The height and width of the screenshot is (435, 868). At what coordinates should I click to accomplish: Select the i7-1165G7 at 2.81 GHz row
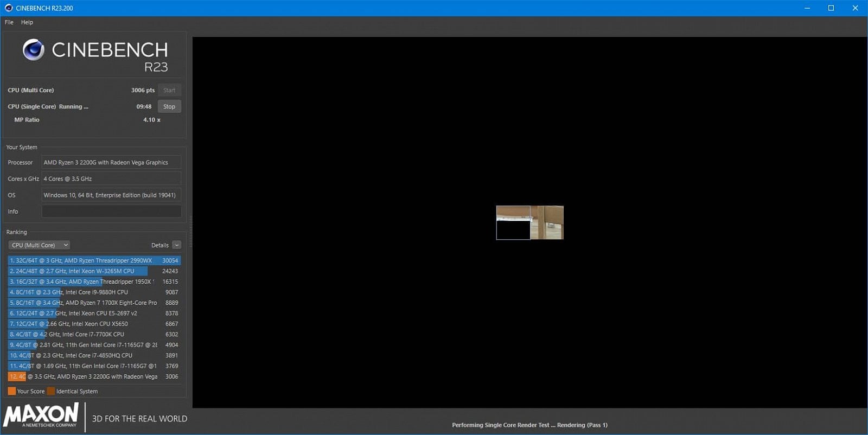(x=94, y=345)
